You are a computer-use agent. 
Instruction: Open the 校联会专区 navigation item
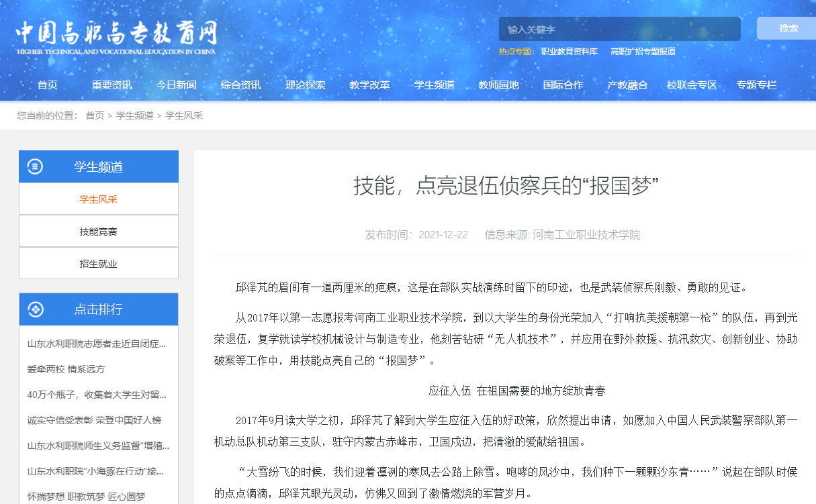point(692,85)
